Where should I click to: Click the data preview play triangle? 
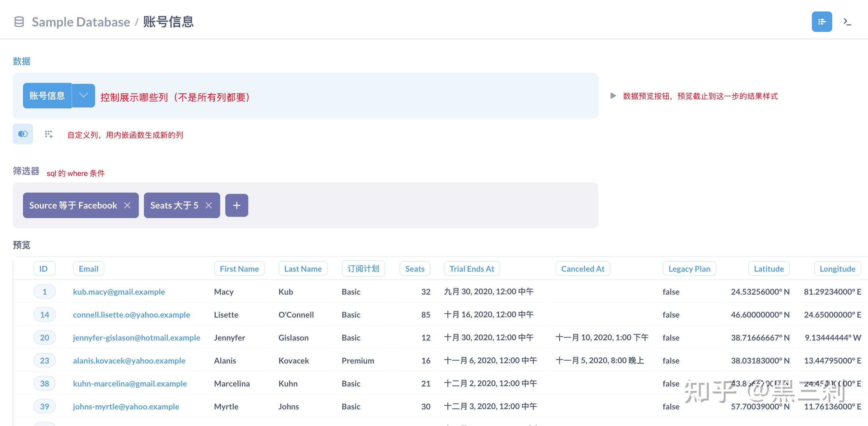point(613,96)
